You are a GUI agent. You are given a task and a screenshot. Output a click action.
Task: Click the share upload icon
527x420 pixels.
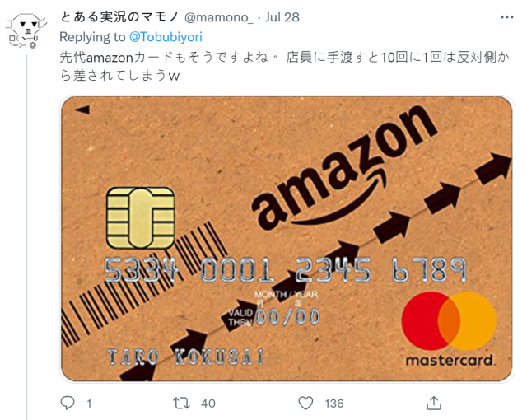pos(434,403)
